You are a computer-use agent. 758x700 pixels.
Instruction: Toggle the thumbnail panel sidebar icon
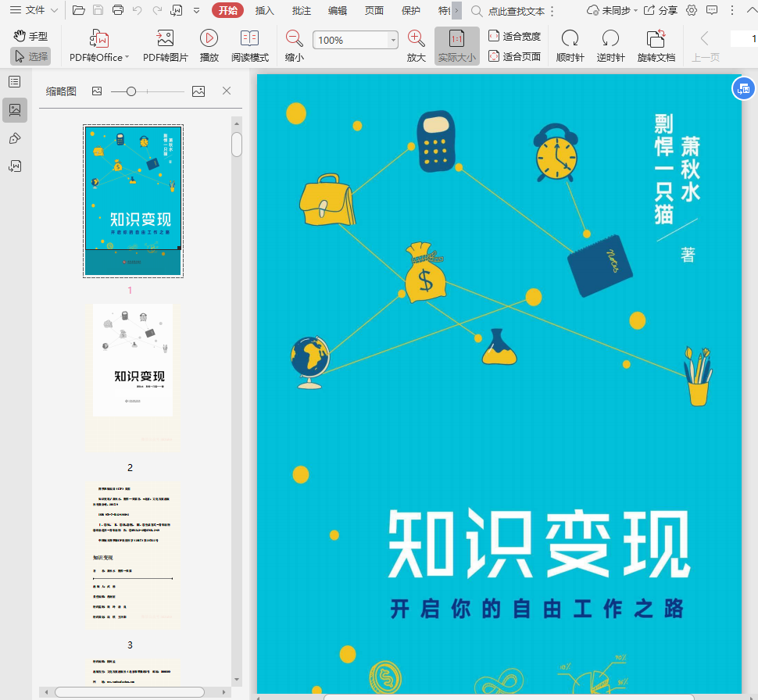(15, 109)
